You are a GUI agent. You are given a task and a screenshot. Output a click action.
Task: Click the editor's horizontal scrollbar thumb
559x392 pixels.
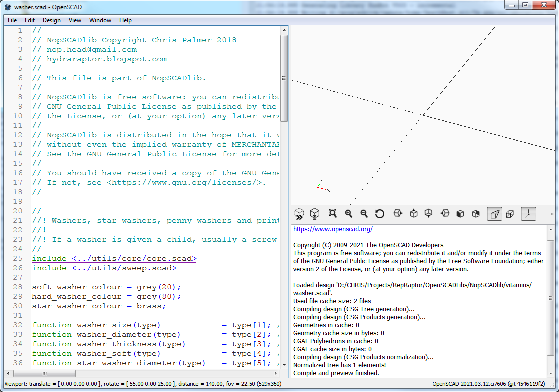(x=44, y=373)
